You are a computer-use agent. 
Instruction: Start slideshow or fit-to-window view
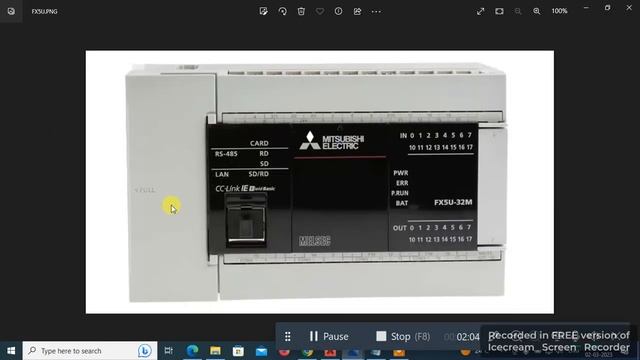coord(499,11)
